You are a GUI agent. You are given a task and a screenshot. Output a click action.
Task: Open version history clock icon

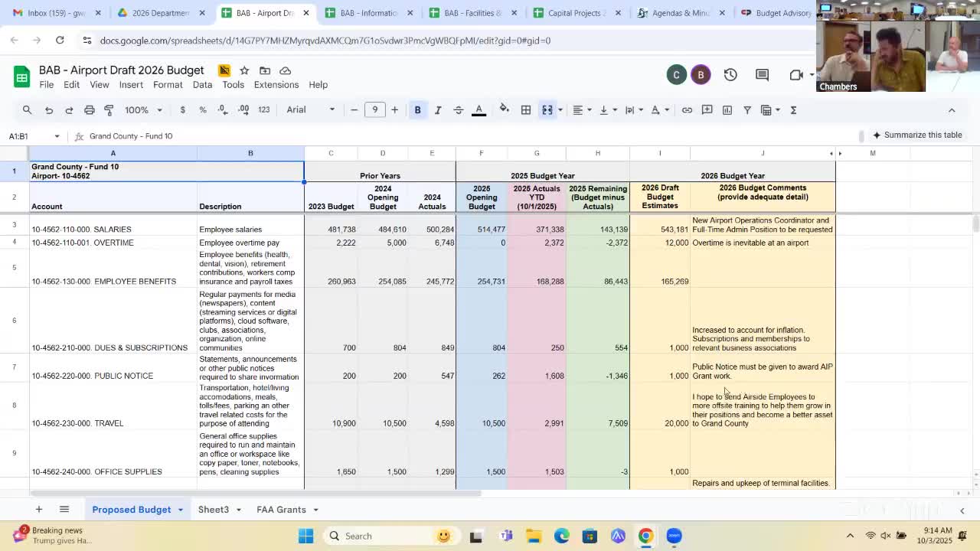(730, 75)
